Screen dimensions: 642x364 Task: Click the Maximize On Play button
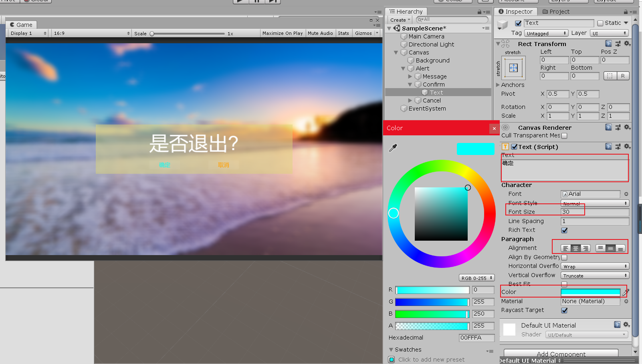click(283, 33)
